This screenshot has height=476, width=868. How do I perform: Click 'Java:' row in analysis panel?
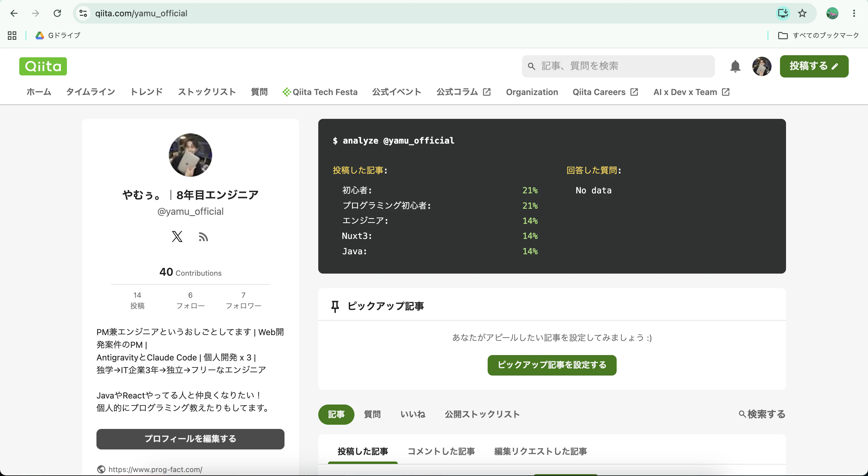[440, 251]
